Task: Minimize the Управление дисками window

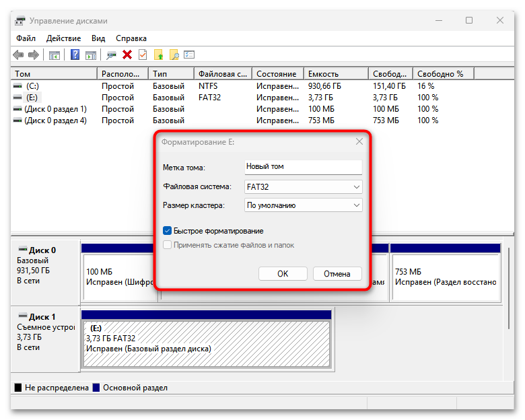Action: [x=439, y=20]
